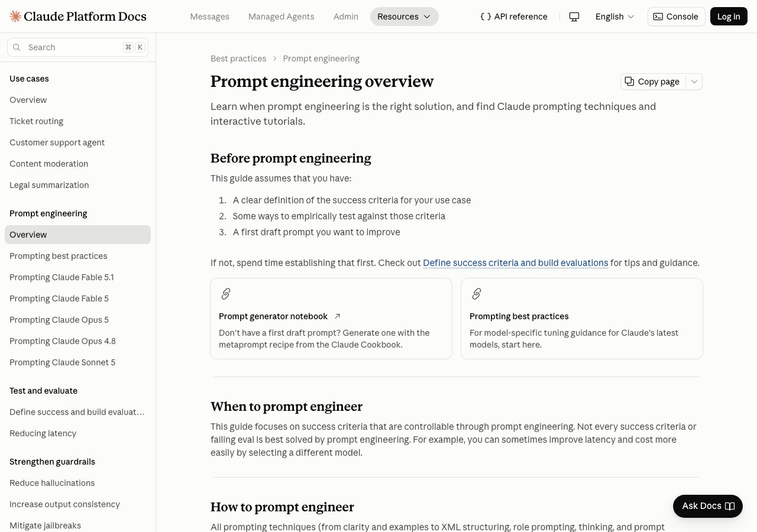Click the Test and evaluate section label
This screenshot has height=532, width=757.
click(x=43, y=391)
